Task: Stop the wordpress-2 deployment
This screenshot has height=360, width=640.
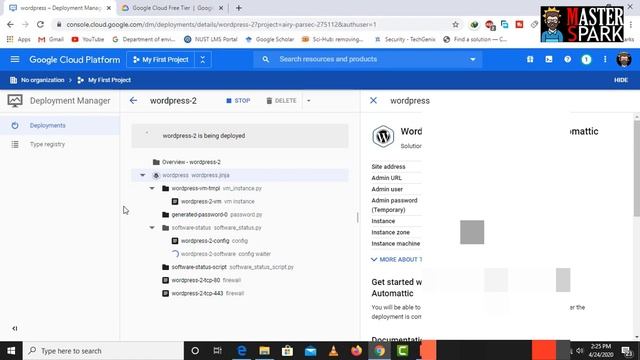Action: 238,100
